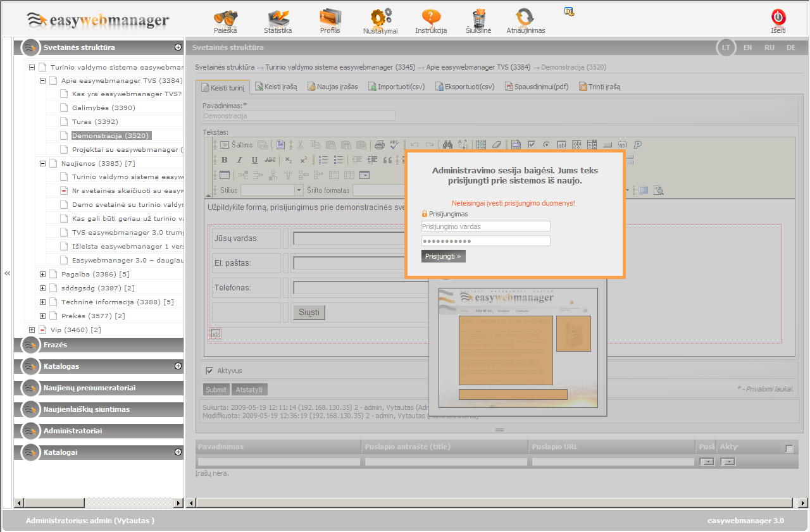
Task: Collapse the Naujienos (3385) node
Action: click(43, 163)
